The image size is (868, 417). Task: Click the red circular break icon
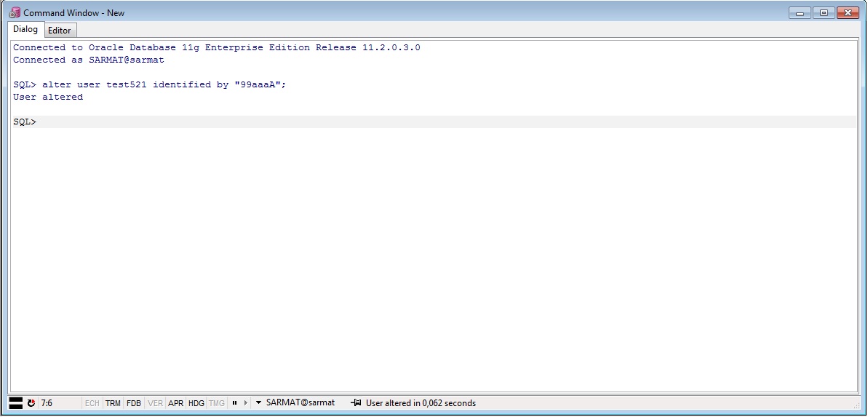point(31,403)
